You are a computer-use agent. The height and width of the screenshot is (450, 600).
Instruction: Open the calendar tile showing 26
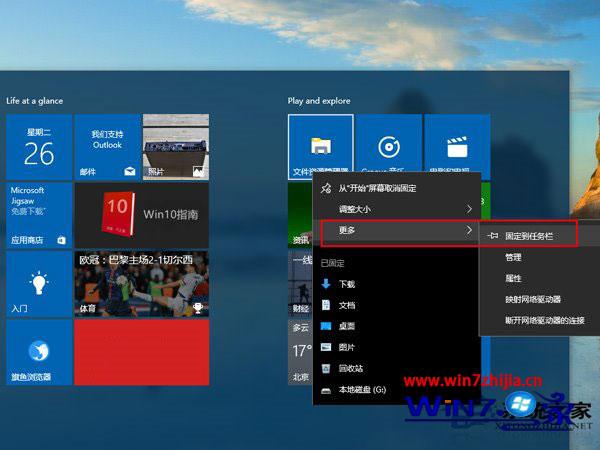(x=39, y=147)
